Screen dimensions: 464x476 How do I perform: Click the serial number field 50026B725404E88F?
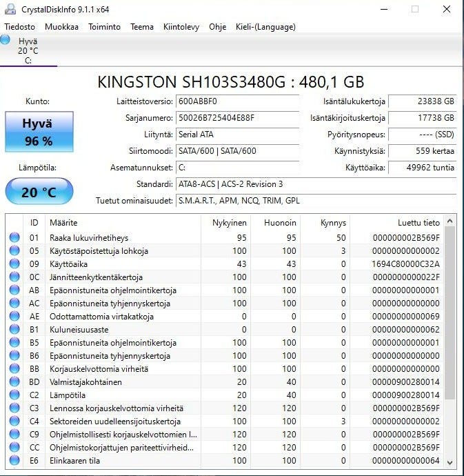click(237, 118)
